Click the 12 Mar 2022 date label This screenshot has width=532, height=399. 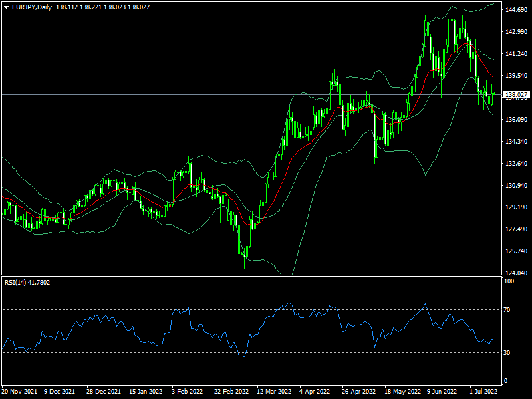pos(274,391)
